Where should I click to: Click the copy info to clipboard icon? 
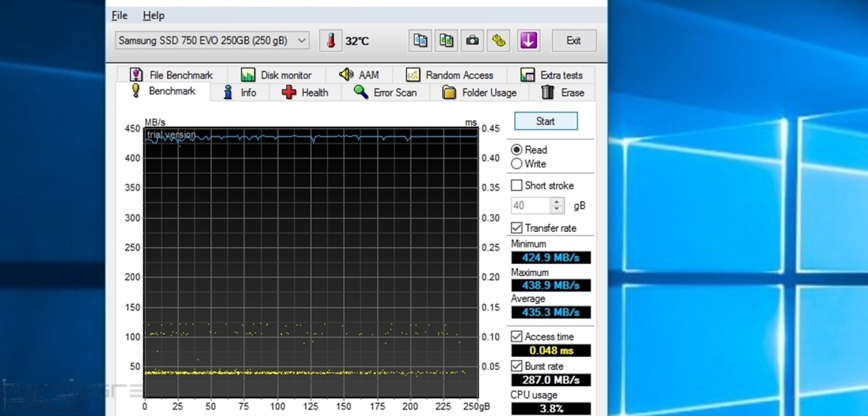pos(420,41)
